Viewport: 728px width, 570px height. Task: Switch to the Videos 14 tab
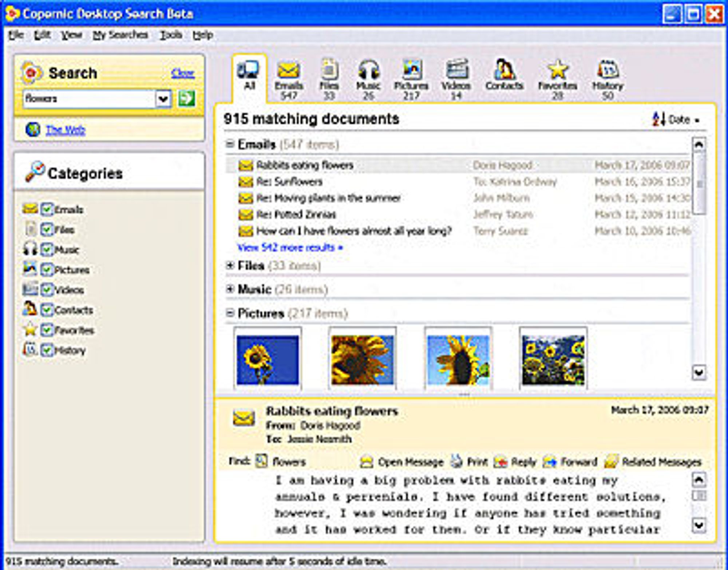pyautogui.click(x=456, y=79)
